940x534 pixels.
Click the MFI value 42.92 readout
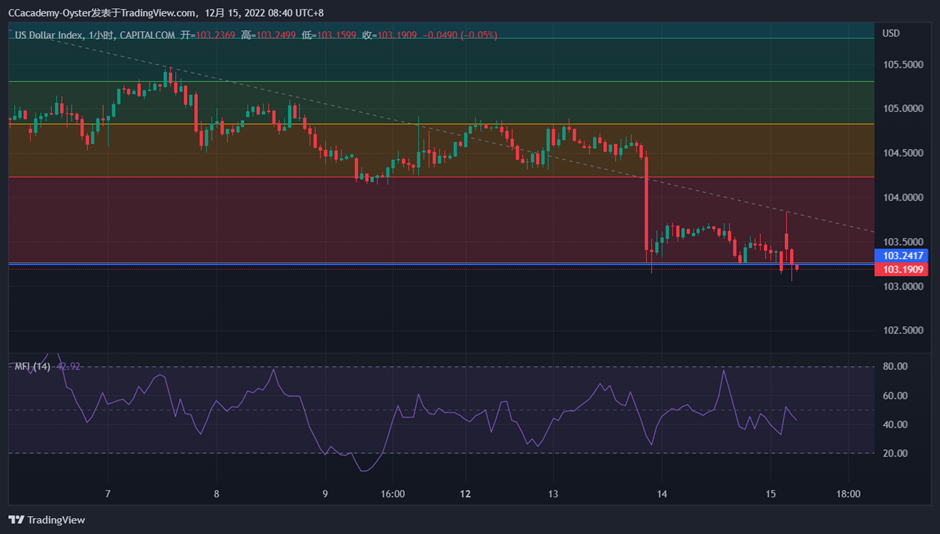coord(69,366)
